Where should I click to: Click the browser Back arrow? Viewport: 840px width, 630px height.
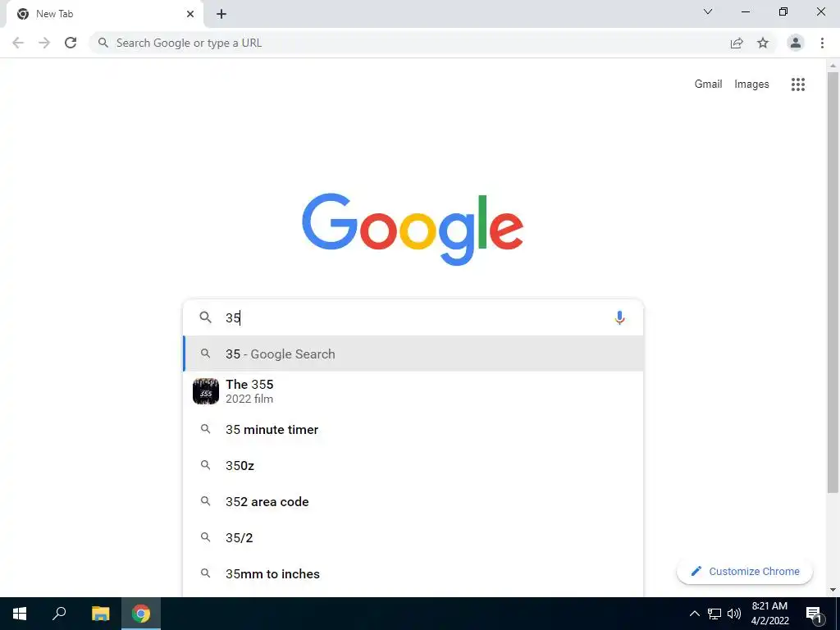pos(18,43)
